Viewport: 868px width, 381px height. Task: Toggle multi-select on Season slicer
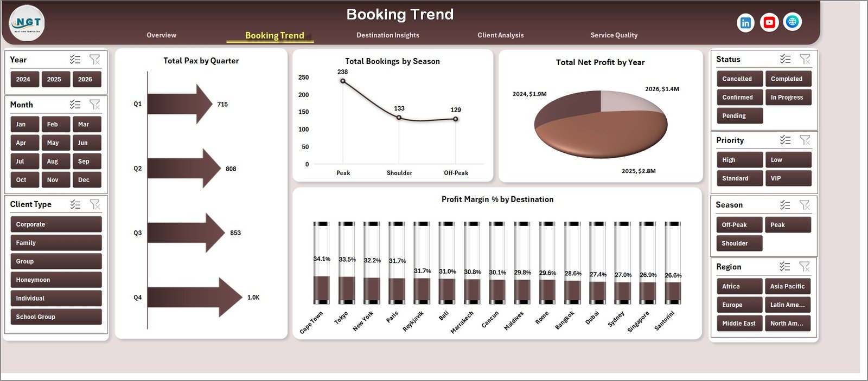pos(785,205)
